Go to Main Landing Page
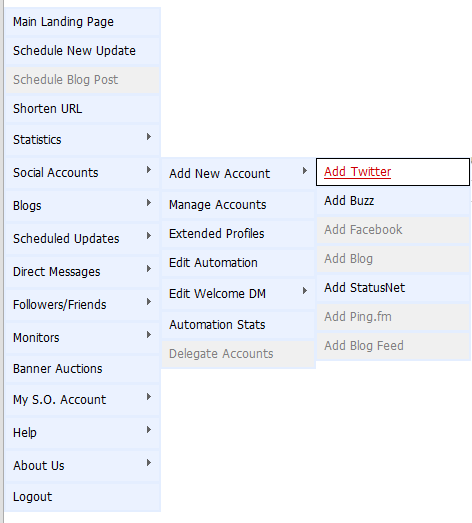The image size is (472, 523). 83,22
